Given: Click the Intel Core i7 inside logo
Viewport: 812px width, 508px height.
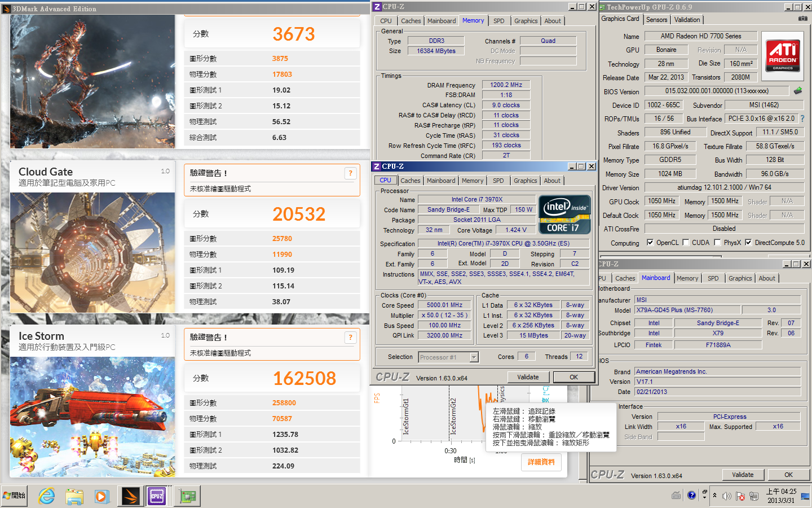Looking at the screenshot, I should tap(564, 214).
